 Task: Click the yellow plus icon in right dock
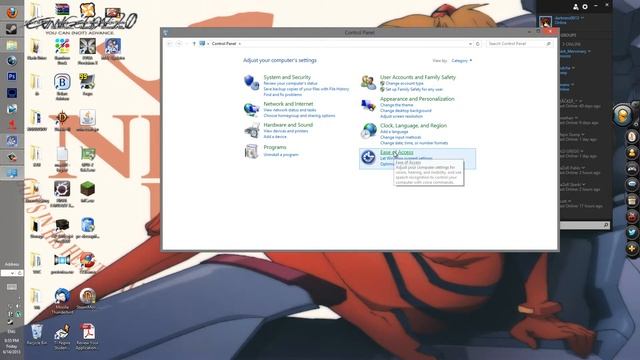pos(631,248)
